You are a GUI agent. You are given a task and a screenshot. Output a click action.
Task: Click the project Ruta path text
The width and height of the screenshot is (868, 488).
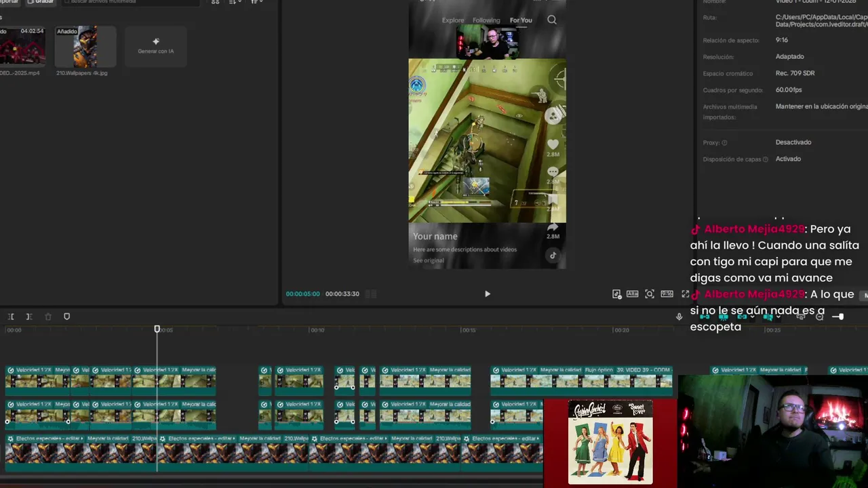(822, 21)
